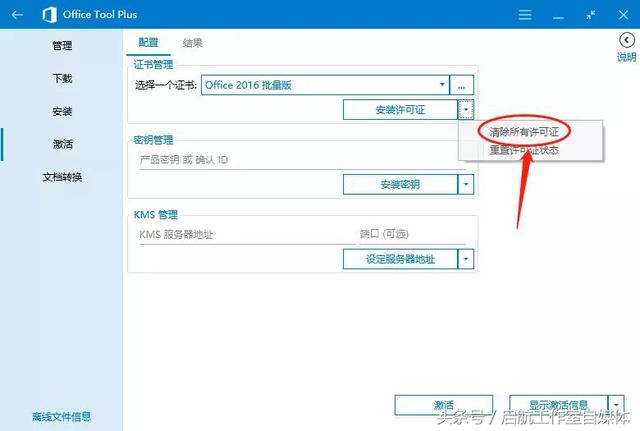This screenshot has width=640, height=431.
Task: Expand the arrow next to 显示激活信息
Action: click(616, 405)
